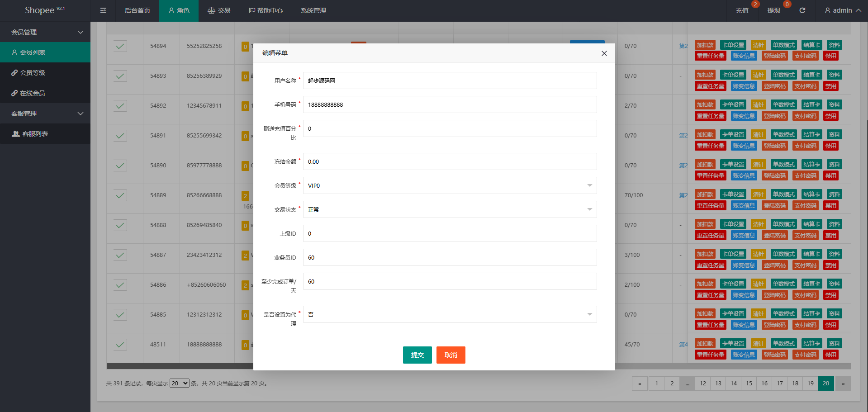The width and height of the screenshot is (868, 412).
Task: Click the refresh icon in top bar
Action: tap(802, 10)
